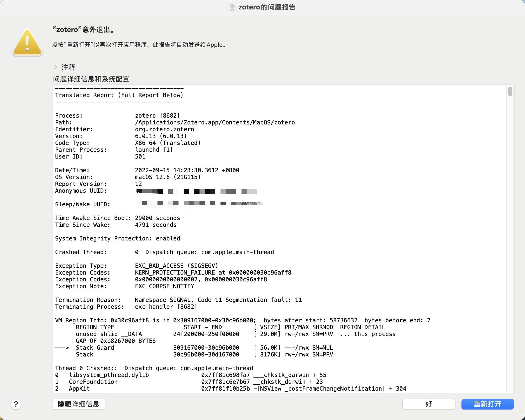Click 隐藏详细信息 to hide details

tap(79, 404)
